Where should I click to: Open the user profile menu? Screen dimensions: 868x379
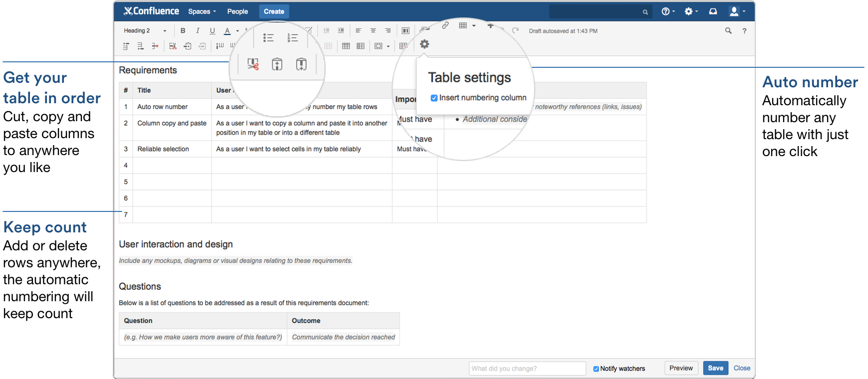point(737,11)
